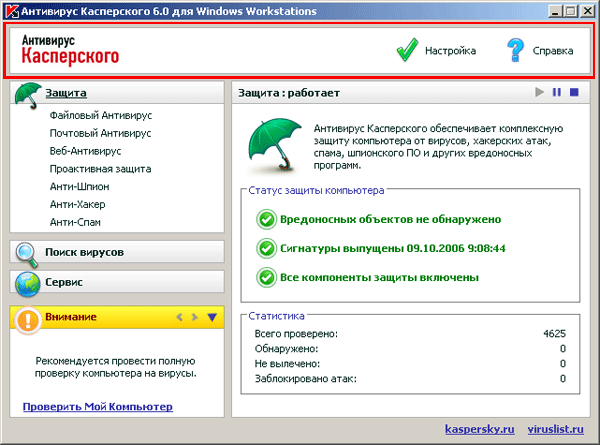Select Веб-Антивирус in the protection list
600x445 pixels.
point(85,151)
